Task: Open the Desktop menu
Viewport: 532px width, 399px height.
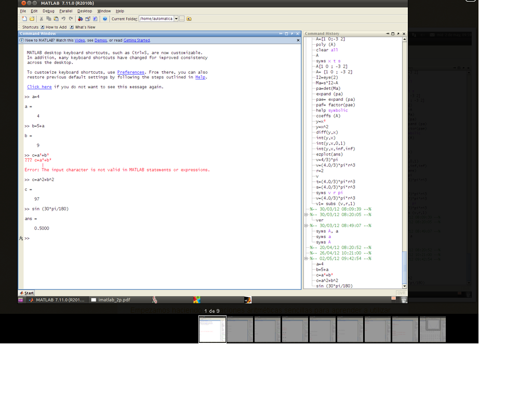Action: (85, 11)
